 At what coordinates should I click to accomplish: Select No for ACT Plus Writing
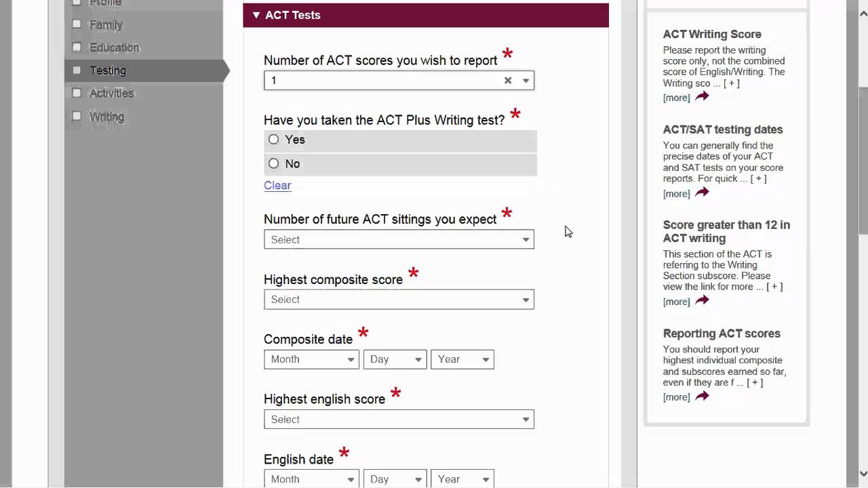click(273, 163)
